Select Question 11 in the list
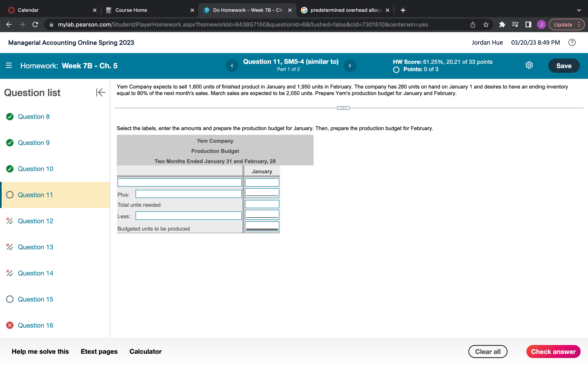 [x=36, y=195]
